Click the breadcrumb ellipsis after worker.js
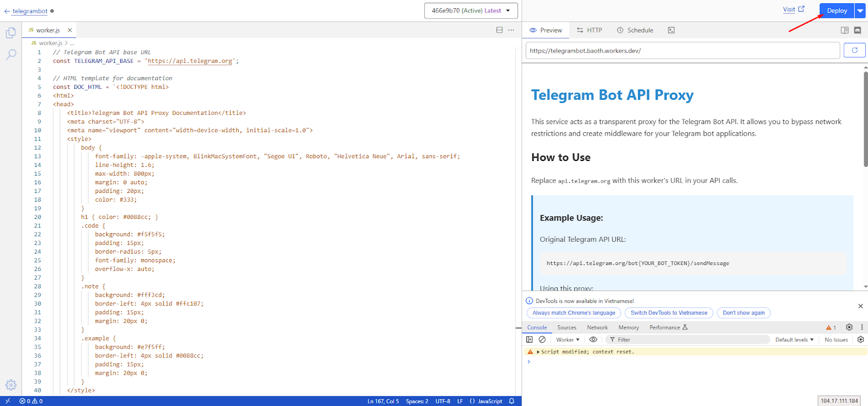This screenshot has height=406, width=868. coord(72,43)
